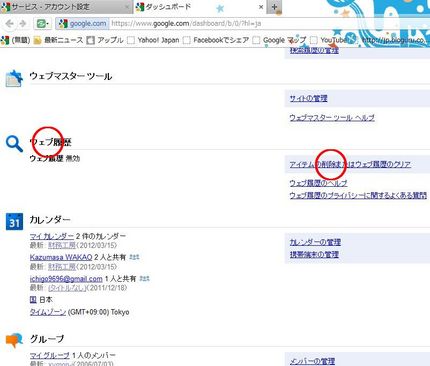Image resolution: width=430 pixels, height=366 pixels.
Task: Open カレンダーの管理 link
Action: click(315, 242)
